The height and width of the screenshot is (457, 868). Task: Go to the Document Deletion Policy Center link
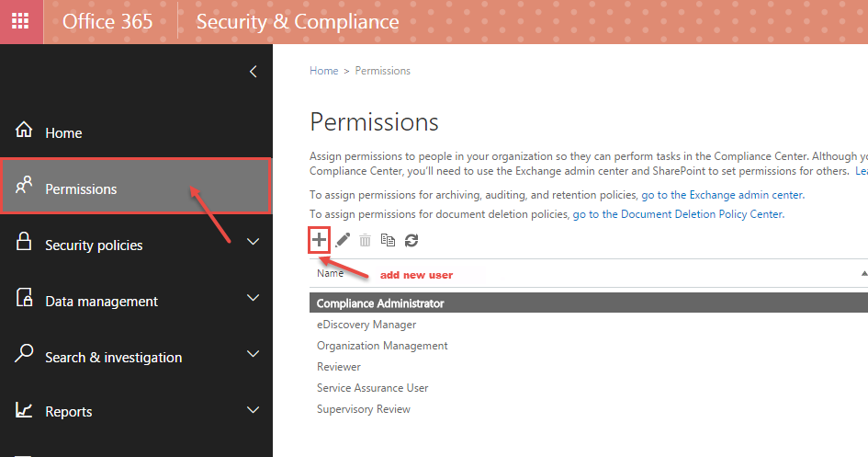pos(678,214)
